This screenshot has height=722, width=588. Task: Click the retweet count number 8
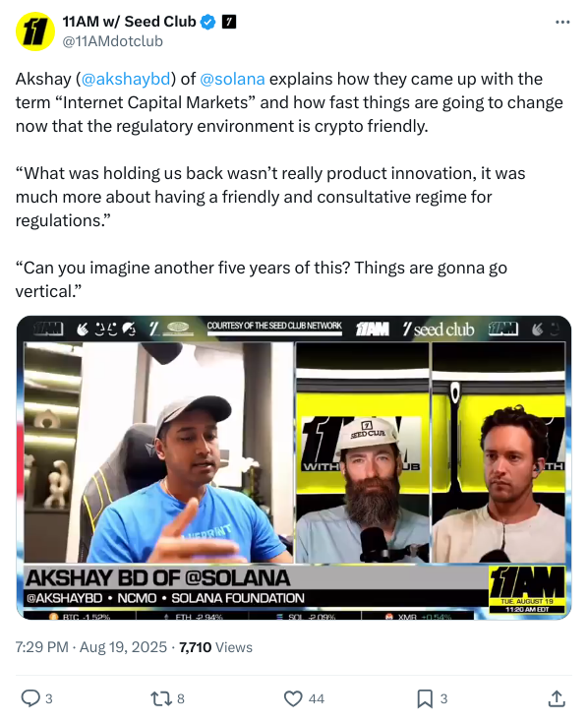coord(181,699)
